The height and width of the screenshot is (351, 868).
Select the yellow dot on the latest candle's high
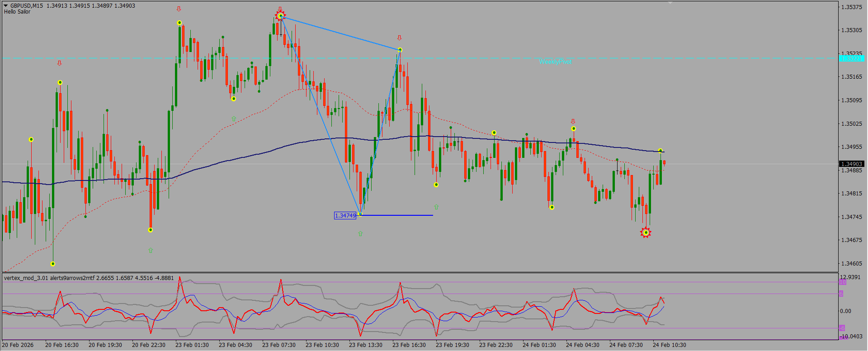660,151
